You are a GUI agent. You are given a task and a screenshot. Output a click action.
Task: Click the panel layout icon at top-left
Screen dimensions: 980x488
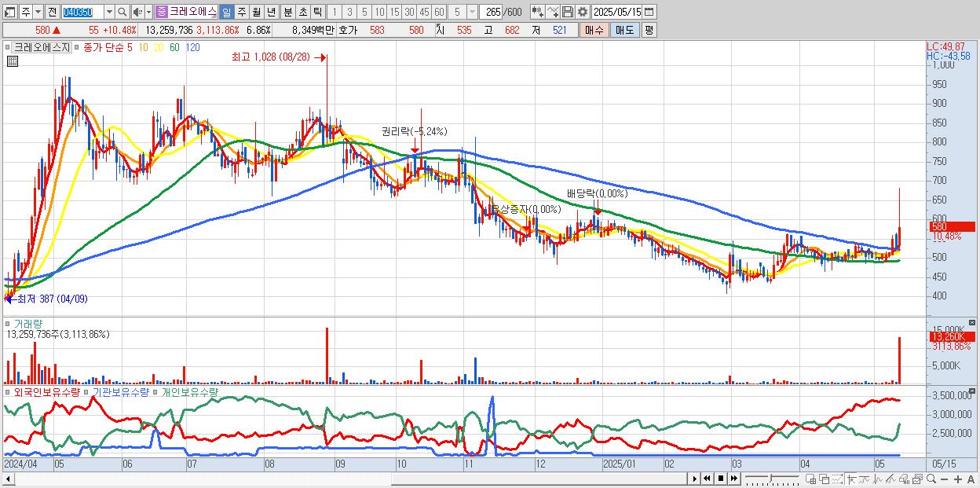pyautogui.click(x=10, y=12)
